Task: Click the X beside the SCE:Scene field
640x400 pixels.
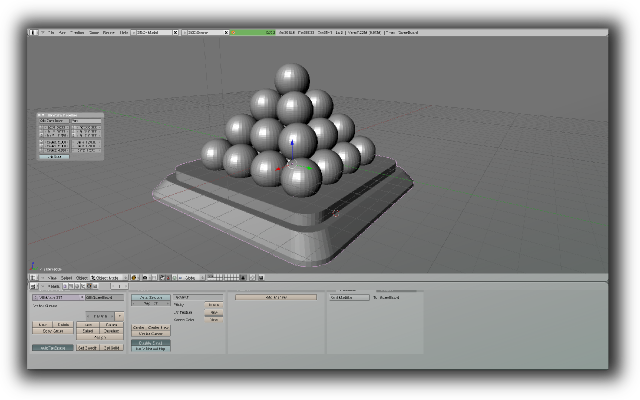Action: pos(226,32)
